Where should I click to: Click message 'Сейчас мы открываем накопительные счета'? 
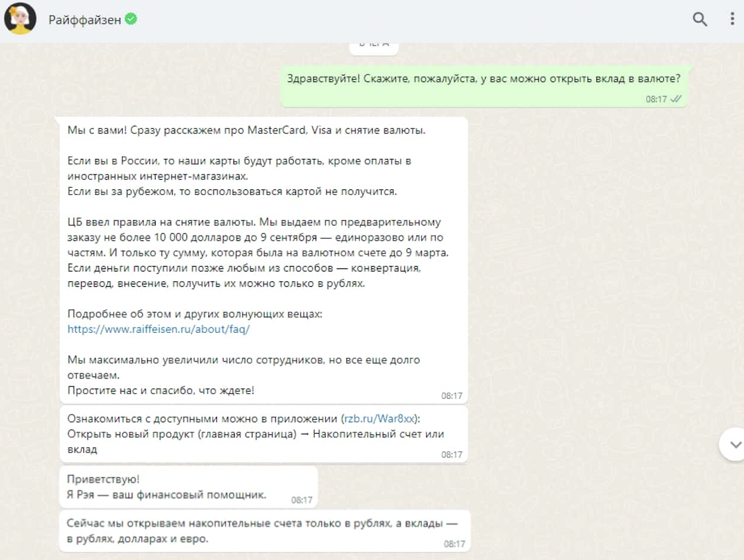click(265, 531)
